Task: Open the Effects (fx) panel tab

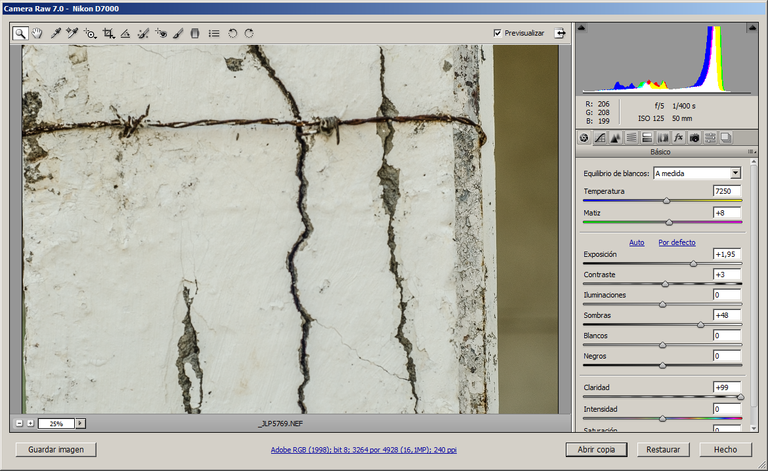Action: (x=678, y=138)
